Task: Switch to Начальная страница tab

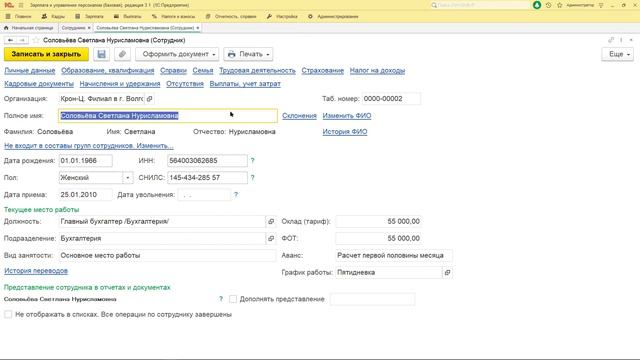Action: [x=29, y=28]
